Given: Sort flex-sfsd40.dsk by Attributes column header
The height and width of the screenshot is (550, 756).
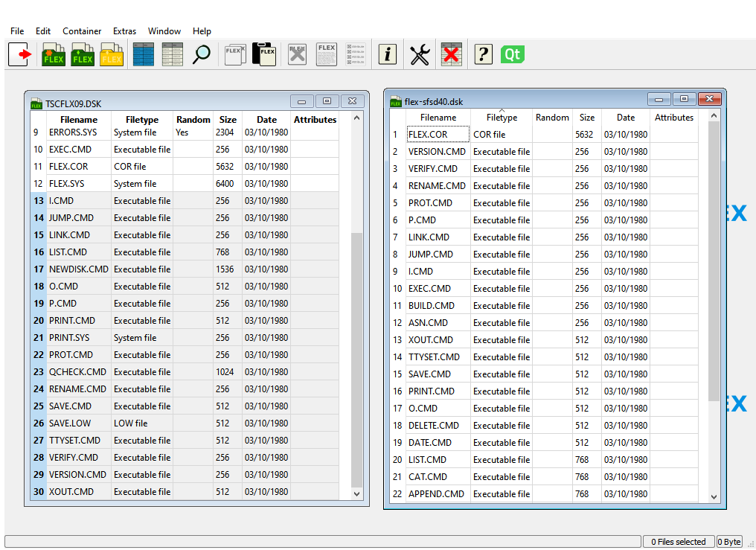Looking at the screenshot, I should (674, 117).
